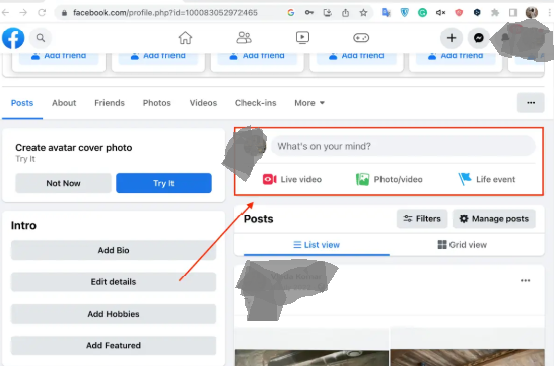The width and height of the screenshot is (554, 366).
Task: Click Add Featured
Action: click(x=113, y=345)
